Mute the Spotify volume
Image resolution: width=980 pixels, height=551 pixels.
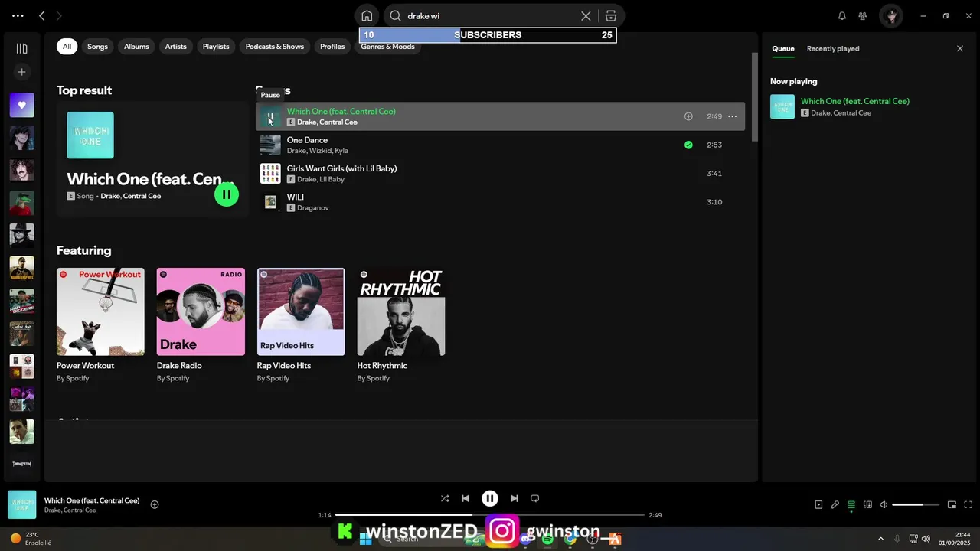pyautogui.click(x=884, y=504)
